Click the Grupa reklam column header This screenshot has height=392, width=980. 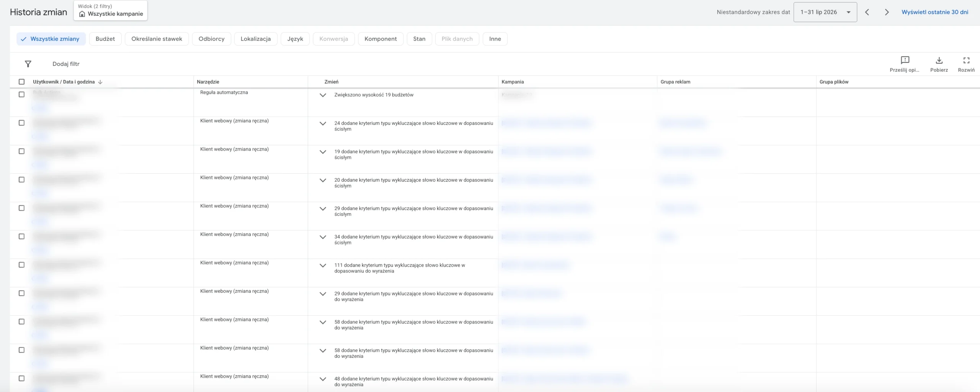click(x=675, y=82)
